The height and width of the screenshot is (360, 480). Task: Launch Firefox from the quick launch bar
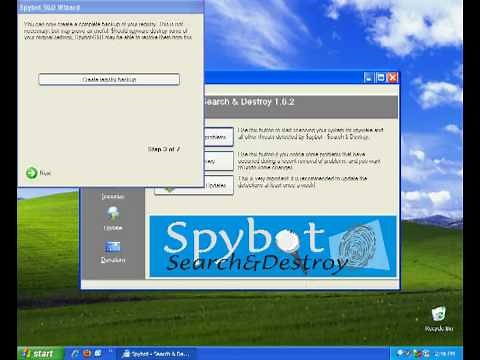point(87,353)
